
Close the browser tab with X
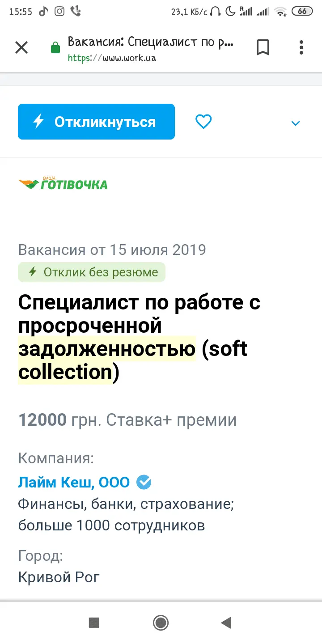(21, 47)
